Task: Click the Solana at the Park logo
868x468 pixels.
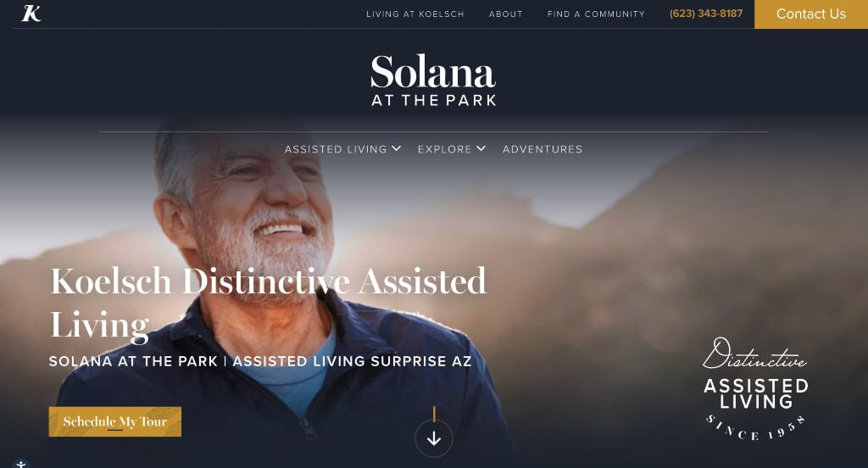Action: tap(433, 80)
